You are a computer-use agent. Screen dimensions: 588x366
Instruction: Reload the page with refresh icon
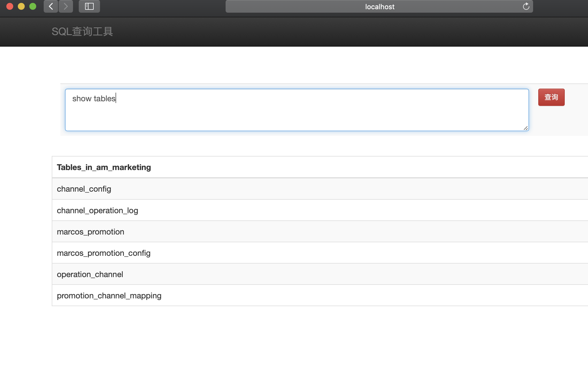(526, 6)
